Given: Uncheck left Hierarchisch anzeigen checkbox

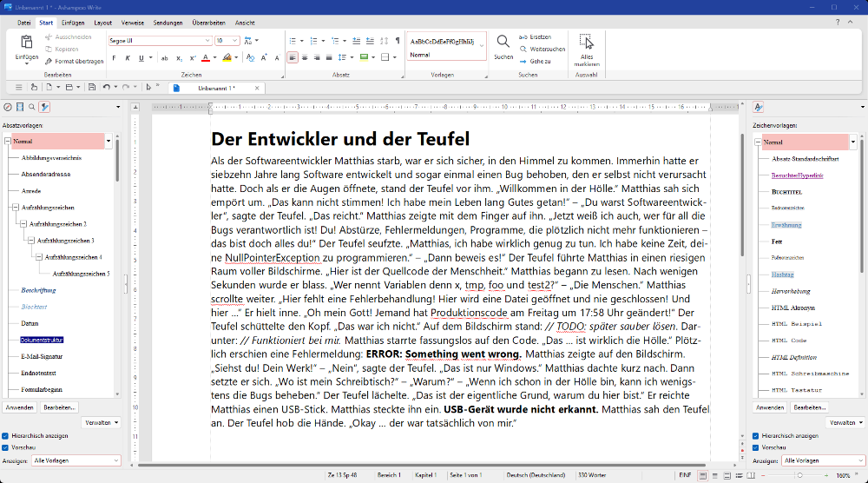Looking at the screenshot, I should pyautogui.click(x=5, y=436).
